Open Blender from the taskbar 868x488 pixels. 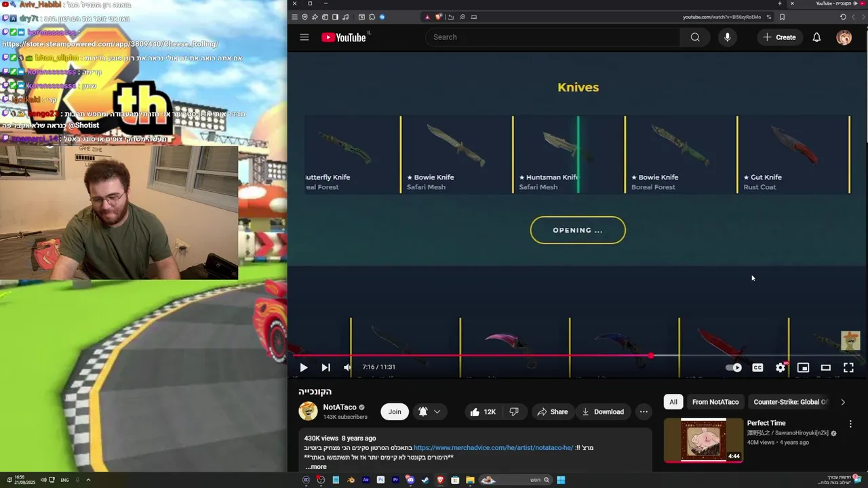pos(351,480)
